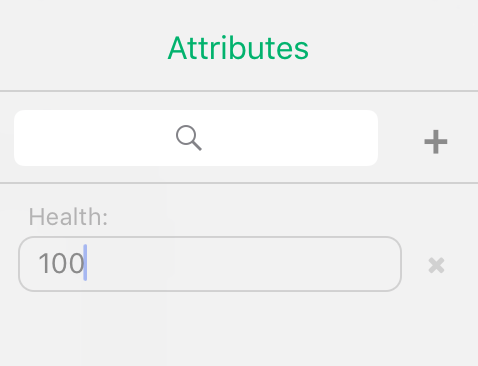Click the Health: label
Viewport: 478px width, 366px height.
coord(68,217)
